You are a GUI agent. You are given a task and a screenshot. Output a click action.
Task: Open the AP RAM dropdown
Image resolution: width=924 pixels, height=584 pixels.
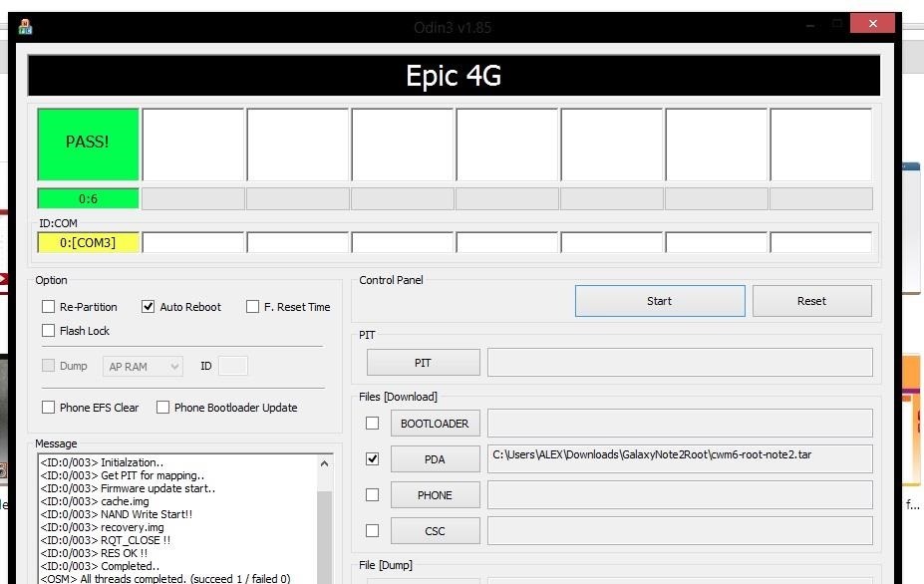coord(143,366)
